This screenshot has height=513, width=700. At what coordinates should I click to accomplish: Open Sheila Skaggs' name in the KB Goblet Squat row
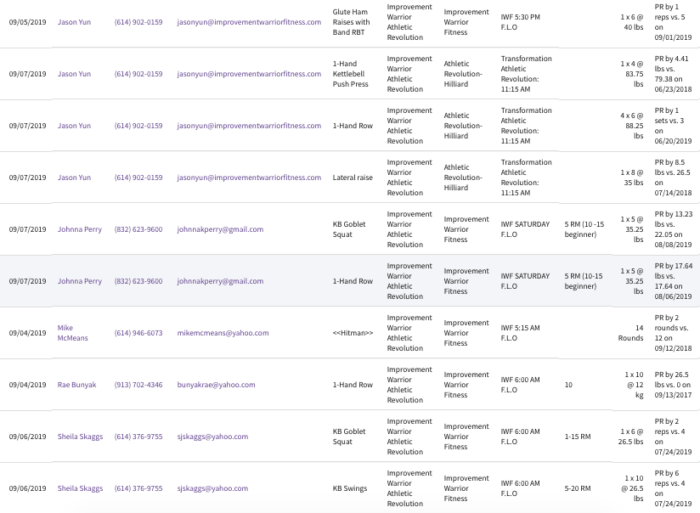point(80,436)
